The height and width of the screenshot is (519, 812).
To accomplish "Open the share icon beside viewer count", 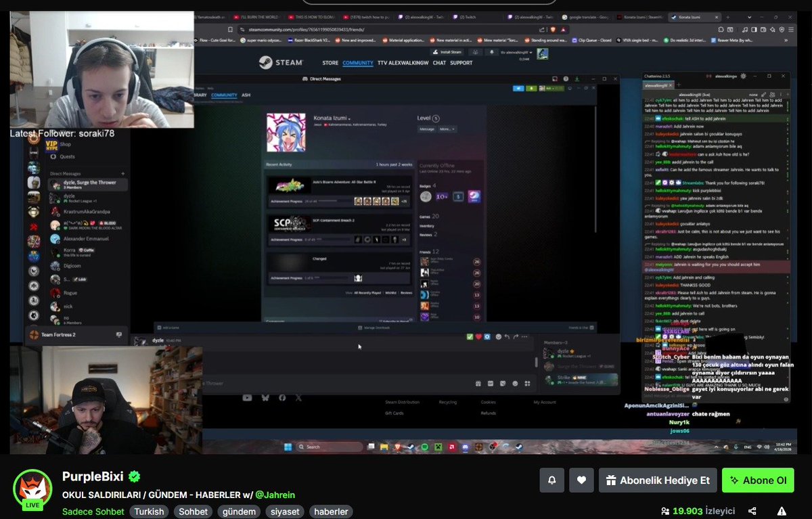I will pyautogui.click(x=752, y=511).
